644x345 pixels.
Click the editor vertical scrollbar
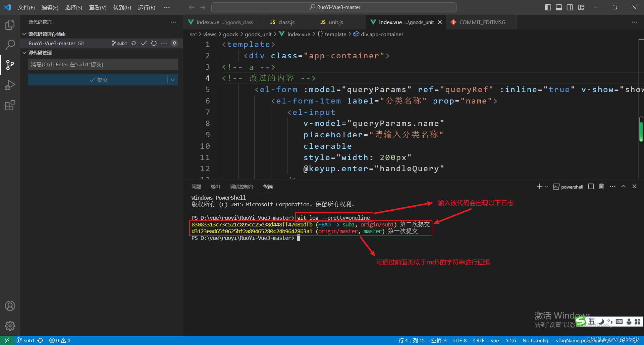641,129
